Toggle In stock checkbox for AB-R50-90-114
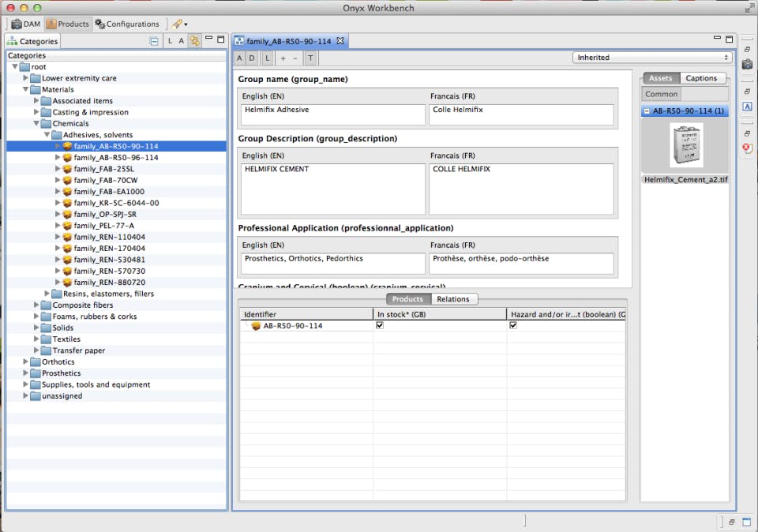 click(380, 325)
